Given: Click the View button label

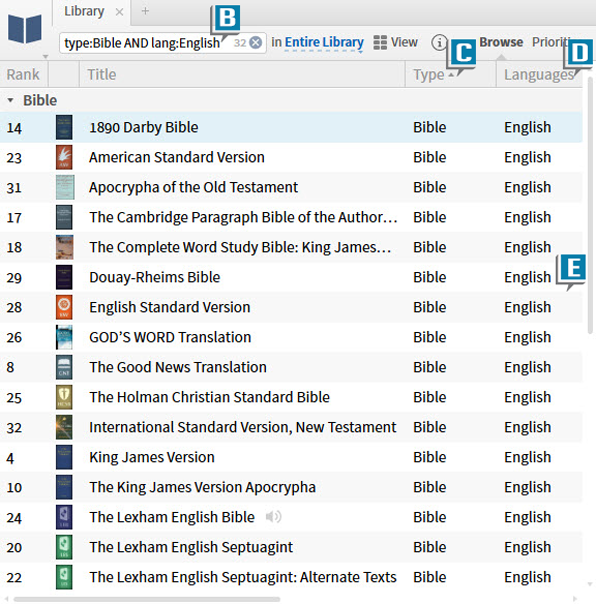Looking at the screenshot, I should click(404, 42).
